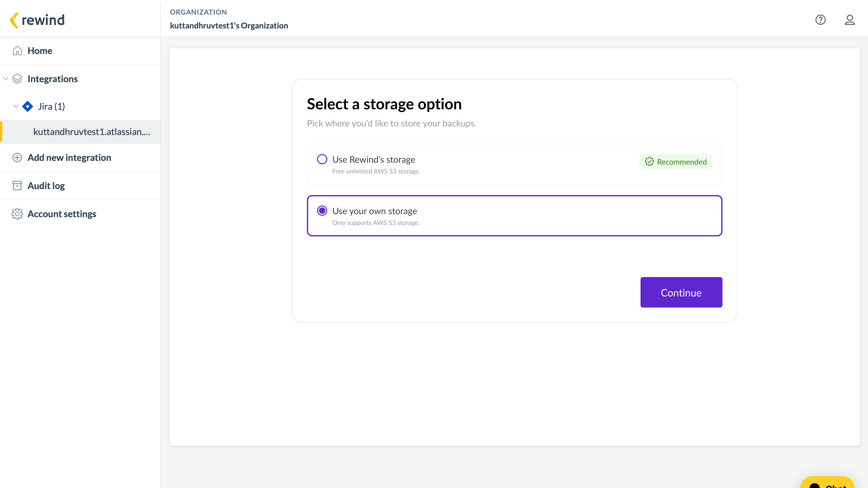Select the Use your own storage radio button
Image resolution: width=868 pixels, height=488 pixels.
click(x=322, y=210)
